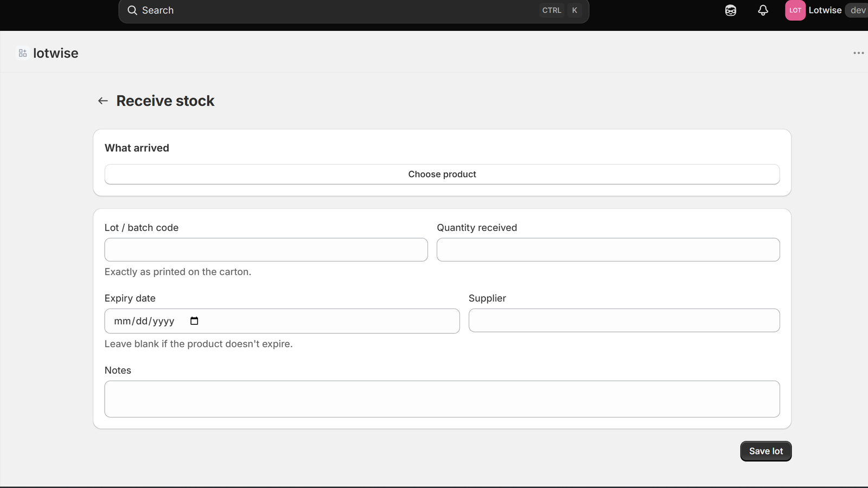Click the CTRL K shortcut hint
The height and width of the screenshot is (488, 868).
tap(561, 10)
